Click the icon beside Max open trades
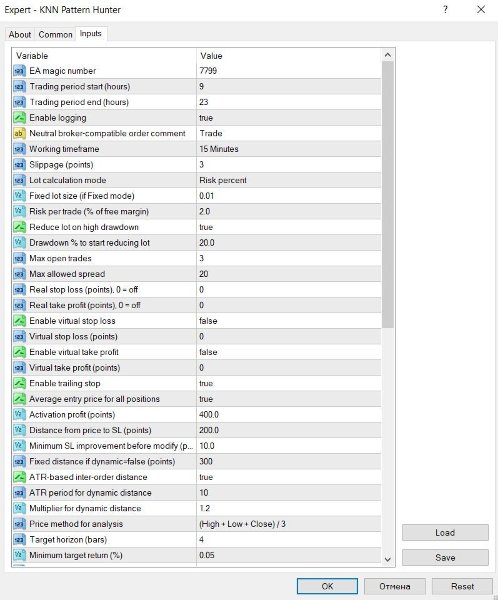This screenshot has width=498, height=600. 19,258
